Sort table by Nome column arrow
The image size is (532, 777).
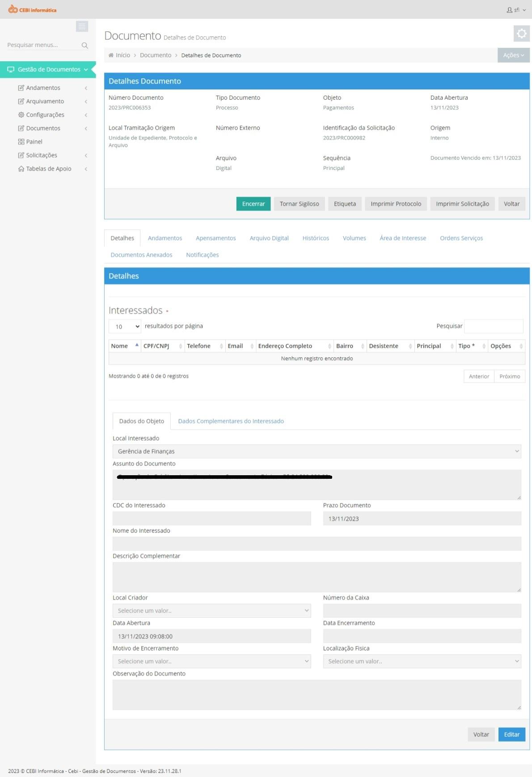pyautogui.click(x=137, y=345)
